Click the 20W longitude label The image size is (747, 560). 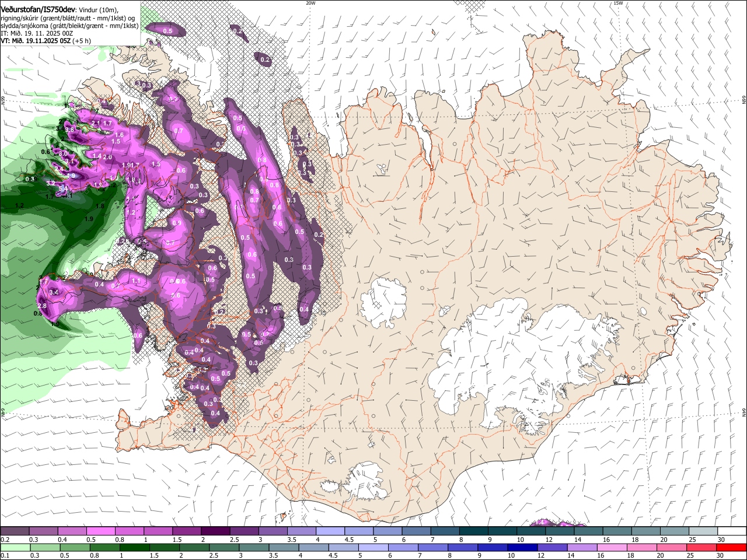click(310, 3)
